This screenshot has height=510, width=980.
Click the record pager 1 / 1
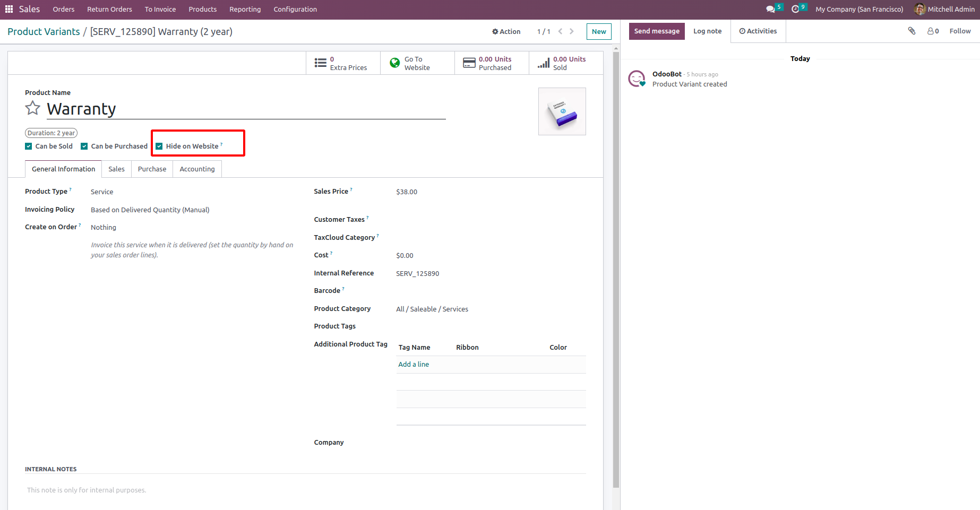pyautogui.click(x=544, y=31)
